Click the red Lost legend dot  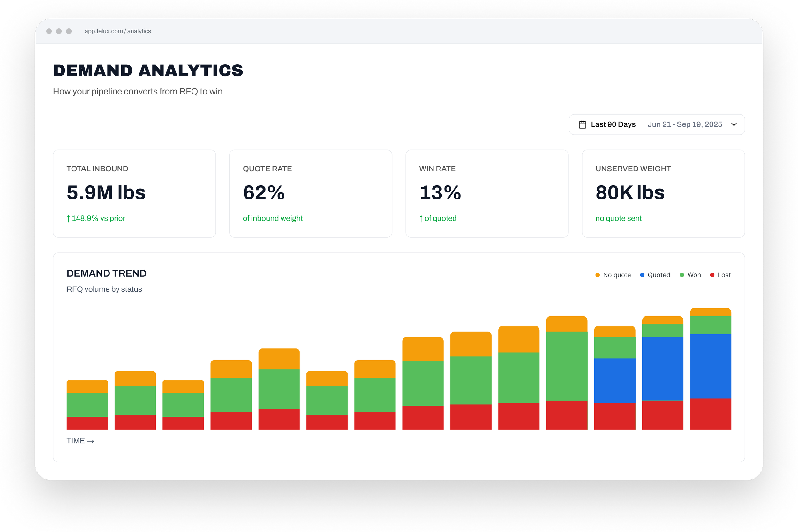pyautogui.click(x=712, y=275)
